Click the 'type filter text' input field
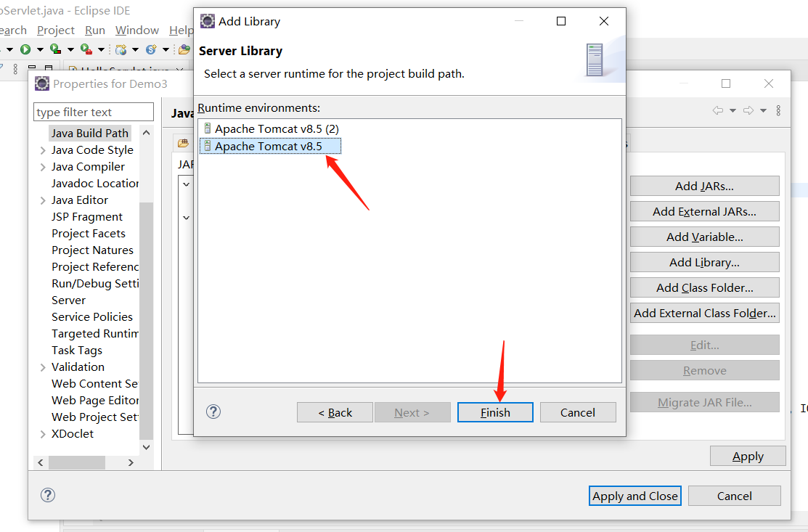This screenshot has height=532, width=808. [x=93, y=112]
